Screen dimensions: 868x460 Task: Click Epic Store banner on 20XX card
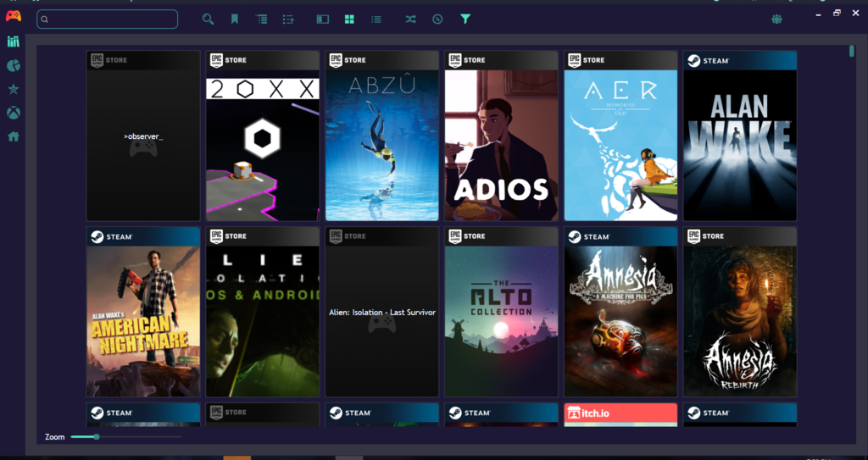tap(263, 60)
